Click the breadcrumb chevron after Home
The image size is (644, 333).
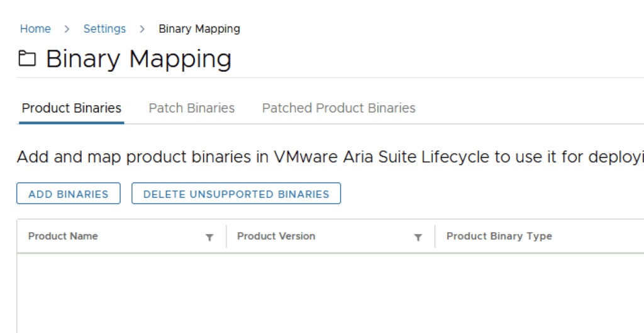[x=66, y=29]
